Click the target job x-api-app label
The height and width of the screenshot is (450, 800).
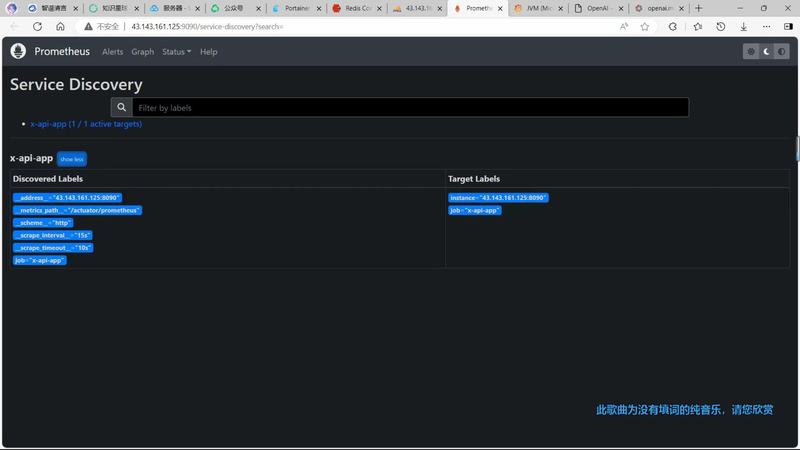pos(475,210)
